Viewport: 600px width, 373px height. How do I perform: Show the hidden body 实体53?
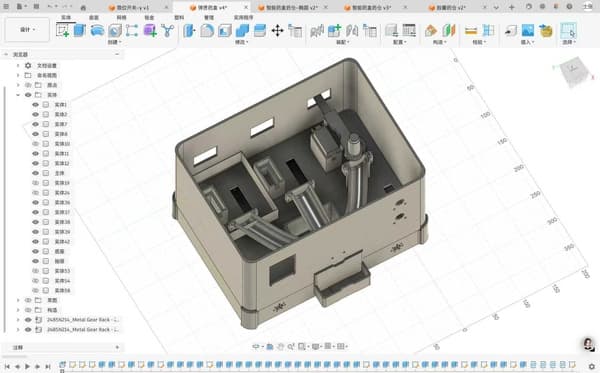tap(36, 271)
